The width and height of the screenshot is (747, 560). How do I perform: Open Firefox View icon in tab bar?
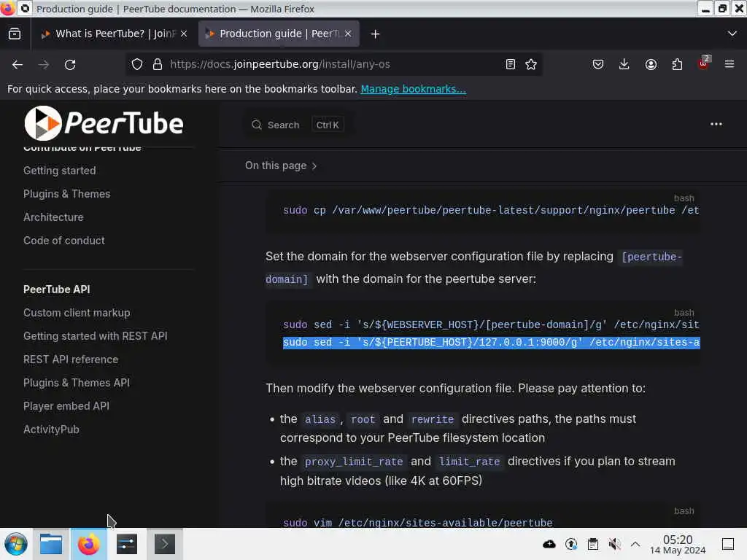15,34
